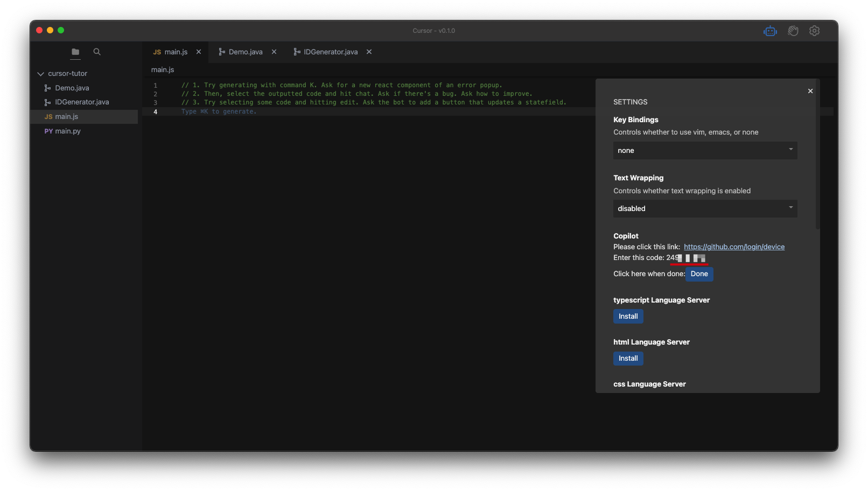Show the file explorer folder icon
868x491 pixels.
(x=75, y=52)
